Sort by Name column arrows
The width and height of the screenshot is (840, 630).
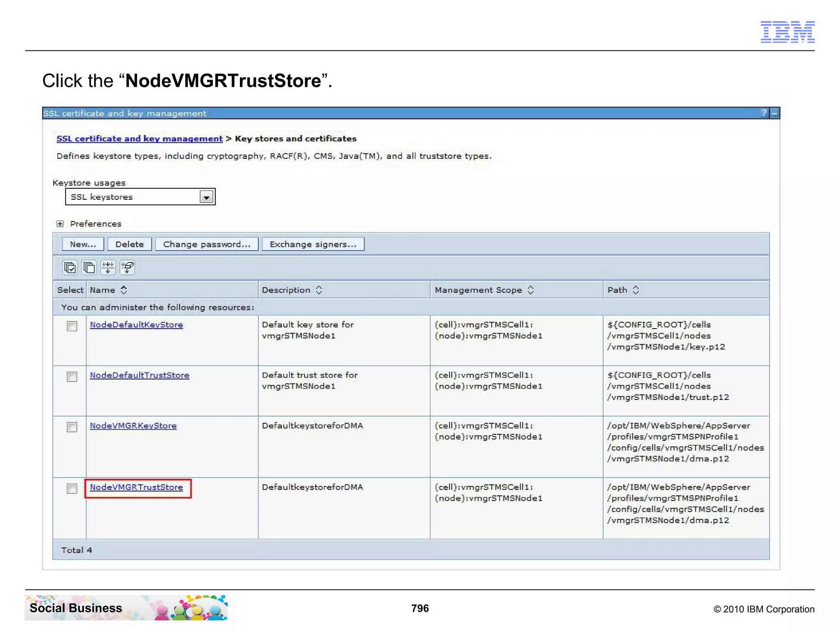[124, 290]
